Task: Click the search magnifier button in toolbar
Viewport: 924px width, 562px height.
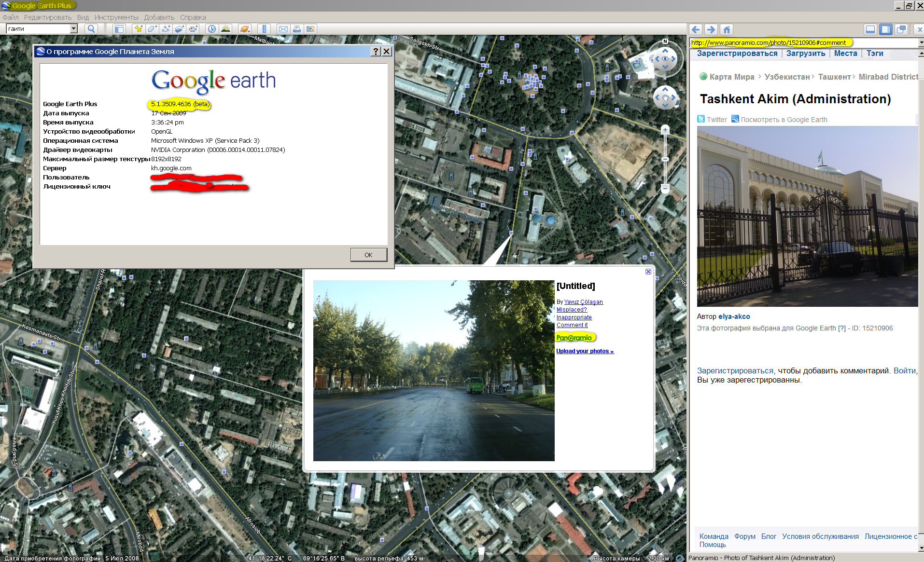Action: pos(91,29)
